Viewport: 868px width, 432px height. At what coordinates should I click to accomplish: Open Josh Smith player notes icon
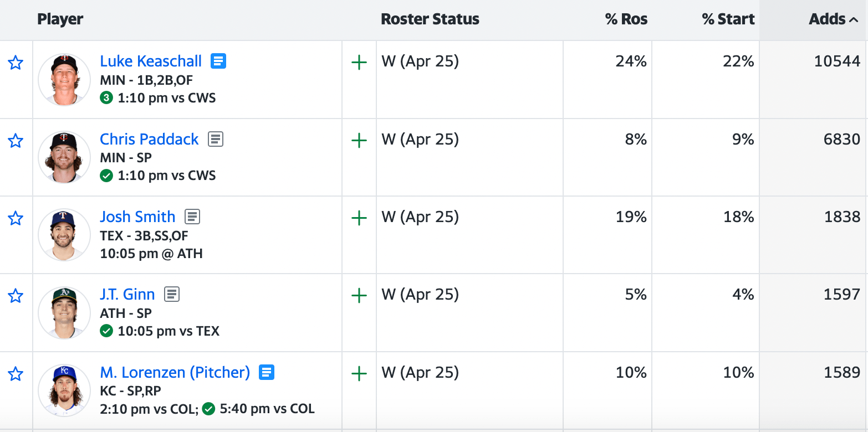pyautogui.click(x=192, y=217)
